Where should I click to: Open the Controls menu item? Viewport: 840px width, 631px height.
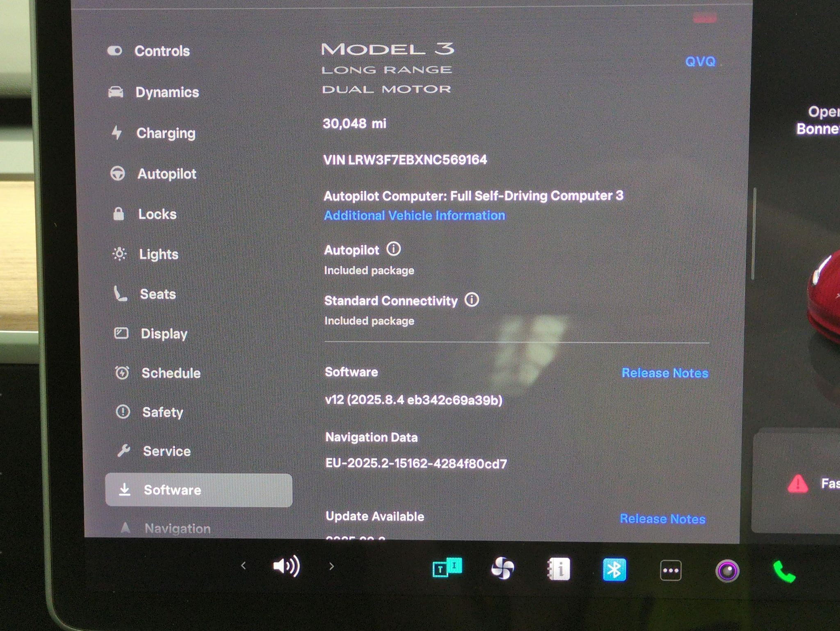(148, 51)
